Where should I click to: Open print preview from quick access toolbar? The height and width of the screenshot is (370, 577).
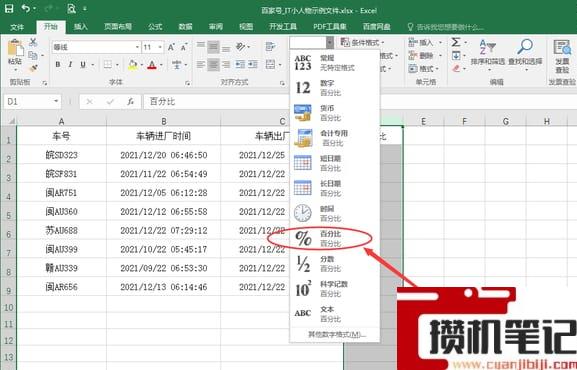click(x=71, y=8)
